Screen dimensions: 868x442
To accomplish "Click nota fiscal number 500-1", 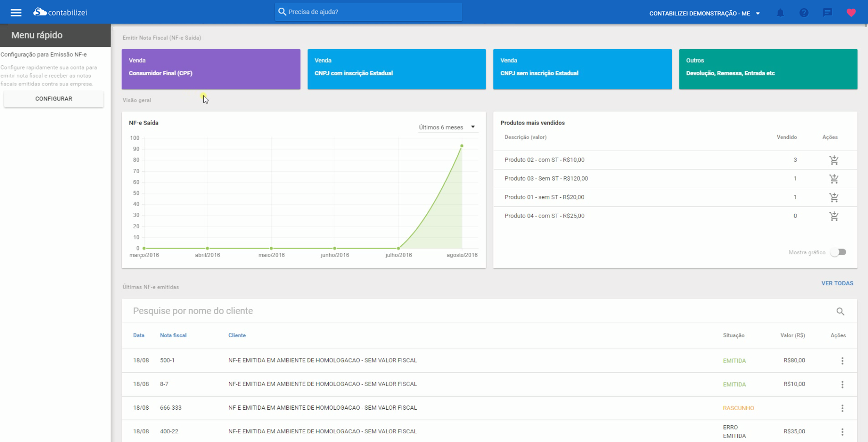I will point(168,360).
